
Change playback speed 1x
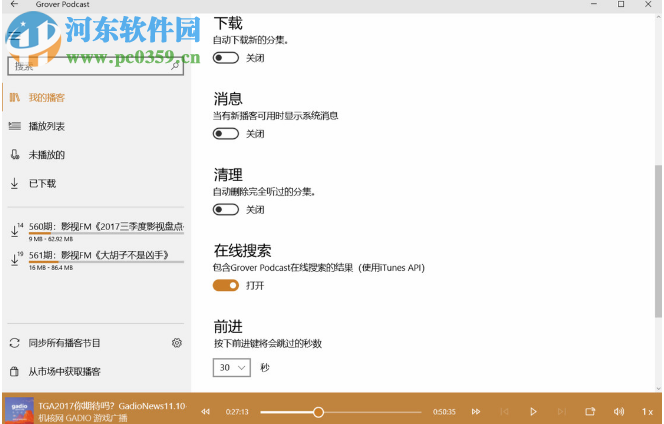(x=647, y=412)
